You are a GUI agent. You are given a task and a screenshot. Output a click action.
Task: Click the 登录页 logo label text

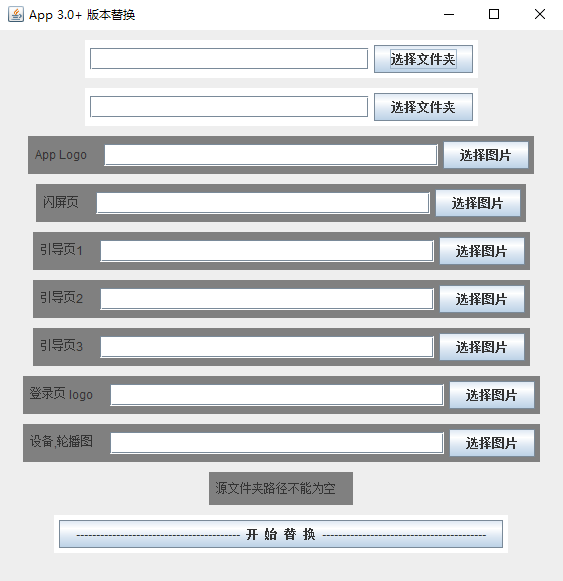pos(61,394)
